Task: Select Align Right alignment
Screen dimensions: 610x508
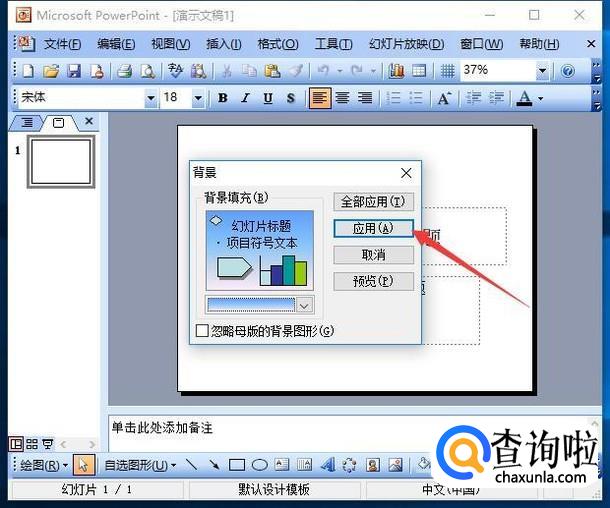Action: (365, 98)
